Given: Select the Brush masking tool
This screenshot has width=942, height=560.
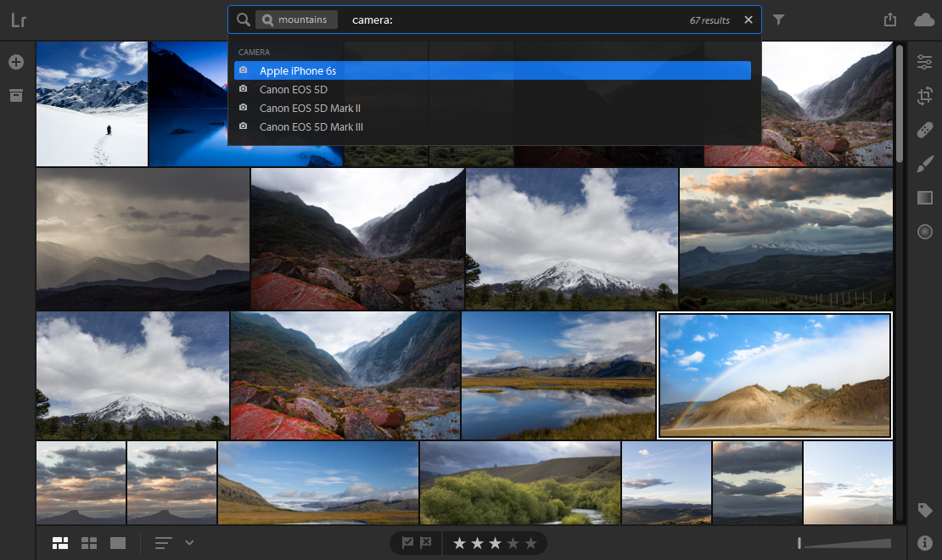Looking at the screenshot, I should (x=925, y=164).
